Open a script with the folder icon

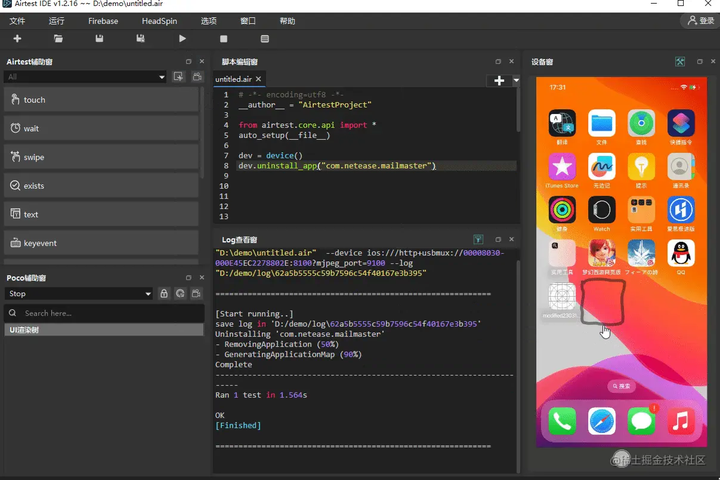point(58,39)
